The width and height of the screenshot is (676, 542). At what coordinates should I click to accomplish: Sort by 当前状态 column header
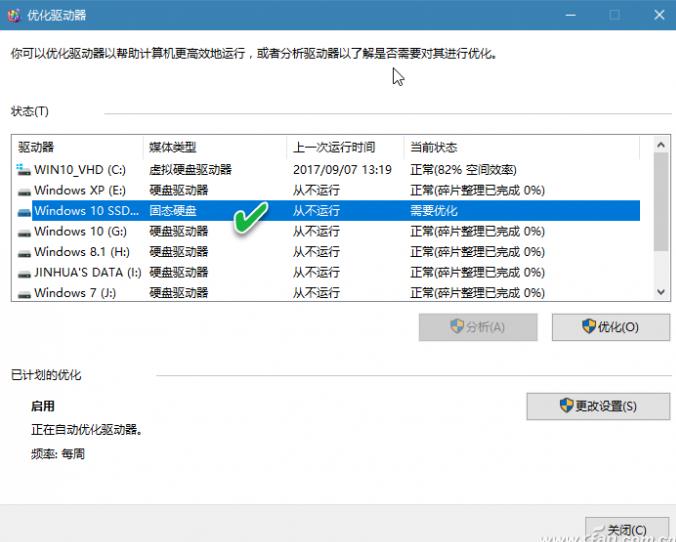coord(522,147)
